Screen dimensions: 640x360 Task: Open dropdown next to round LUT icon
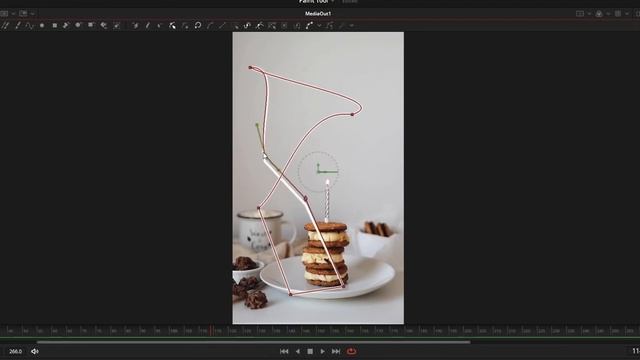pyautogui.click(x=608, y=13)
